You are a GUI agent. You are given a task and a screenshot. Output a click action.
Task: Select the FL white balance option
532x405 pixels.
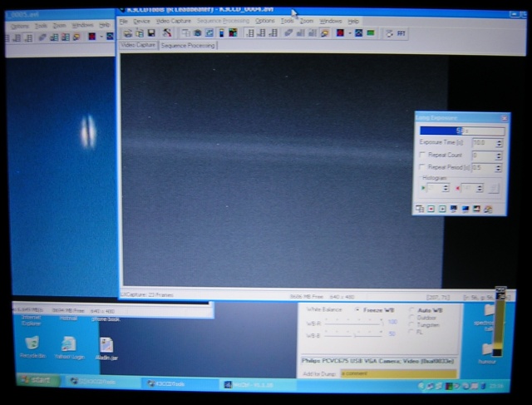[x=412, y=332]
